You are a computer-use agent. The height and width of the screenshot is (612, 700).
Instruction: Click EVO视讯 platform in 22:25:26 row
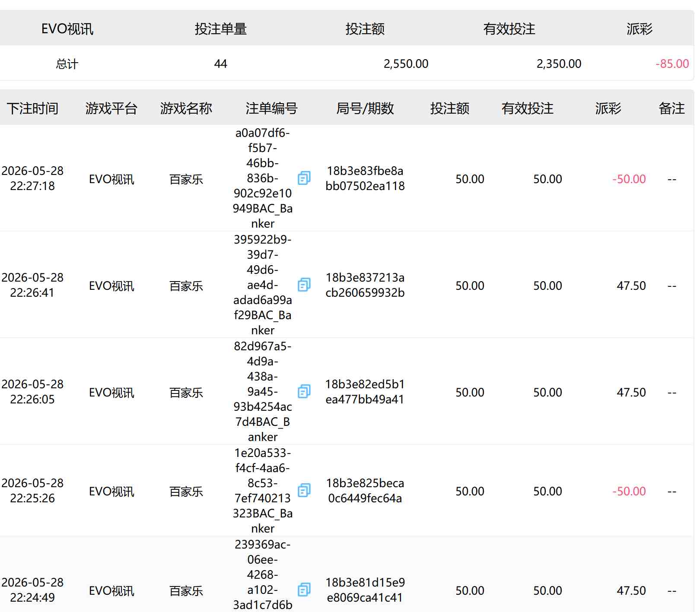[111, 492]
